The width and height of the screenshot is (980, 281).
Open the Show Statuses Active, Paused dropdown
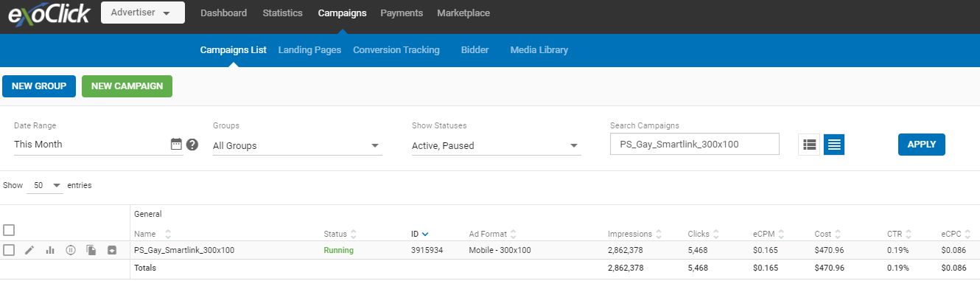point(497,145)
